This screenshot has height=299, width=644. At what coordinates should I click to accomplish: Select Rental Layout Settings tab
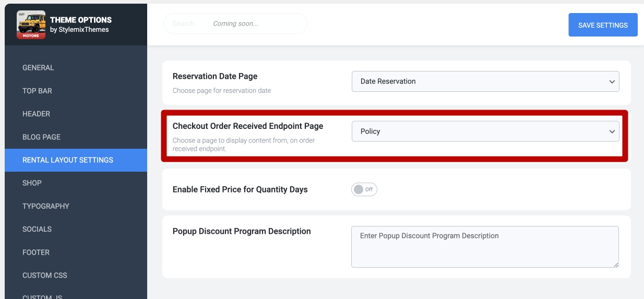(x=68, y=160)
